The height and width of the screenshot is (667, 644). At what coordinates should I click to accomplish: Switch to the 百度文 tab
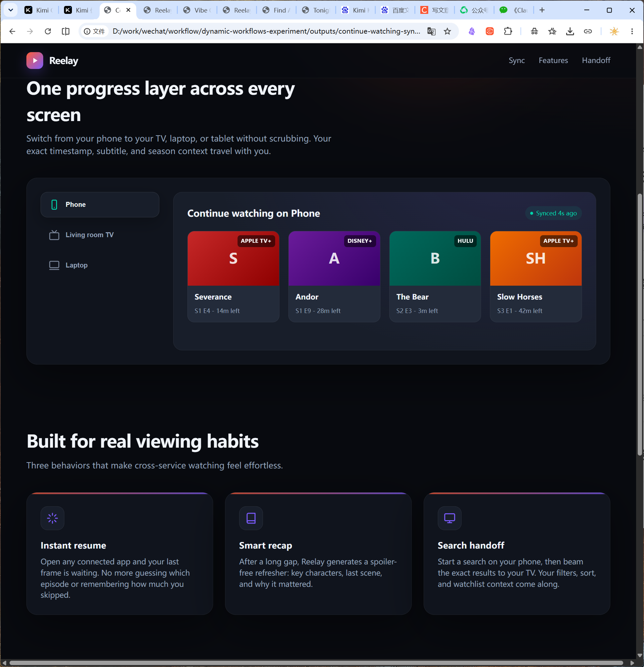[395, 10]
